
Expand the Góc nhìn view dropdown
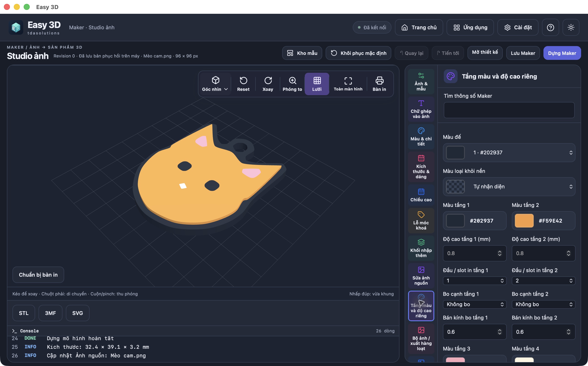(215, 84)
